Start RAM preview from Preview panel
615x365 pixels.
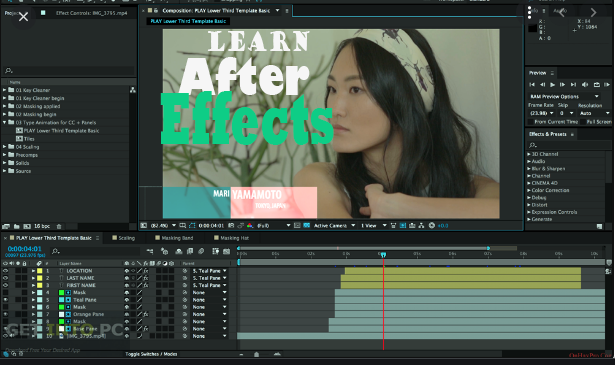click(x=607, y=85)
